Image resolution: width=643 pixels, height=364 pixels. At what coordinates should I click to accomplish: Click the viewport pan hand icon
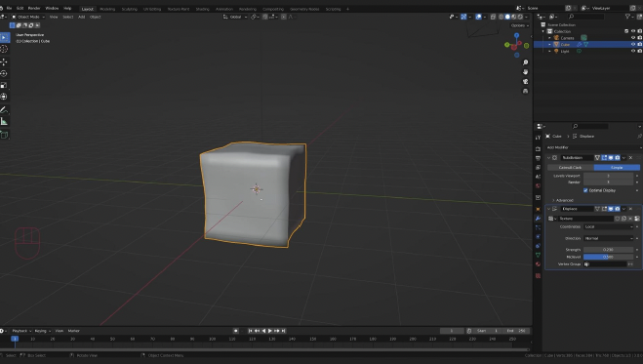[525, 72]
